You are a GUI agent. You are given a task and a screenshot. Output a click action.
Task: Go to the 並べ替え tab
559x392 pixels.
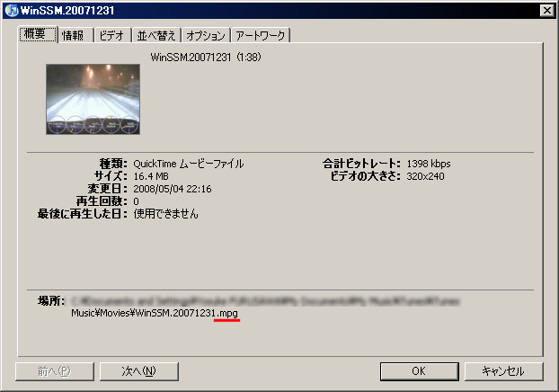[x=155, y=36]
